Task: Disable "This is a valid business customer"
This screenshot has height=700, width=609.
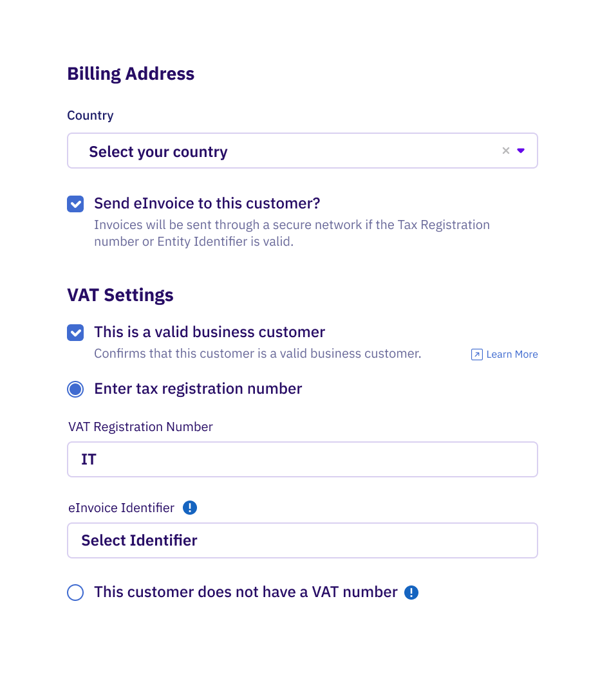Action: coord(75,333)
